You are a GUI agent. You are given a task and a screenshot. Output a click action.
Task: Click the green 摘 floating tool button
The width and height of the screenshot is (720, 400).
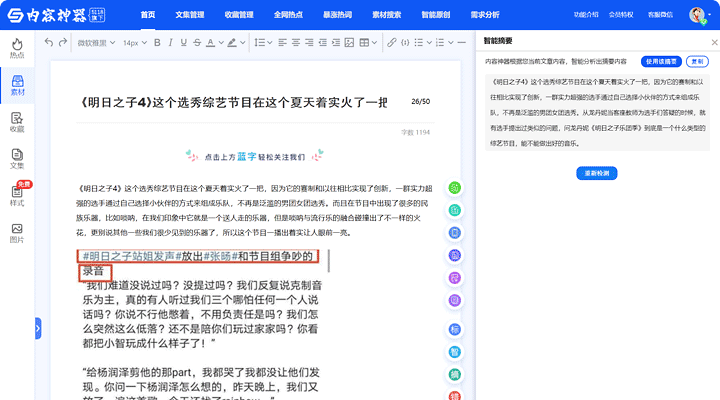click(455, 374)
